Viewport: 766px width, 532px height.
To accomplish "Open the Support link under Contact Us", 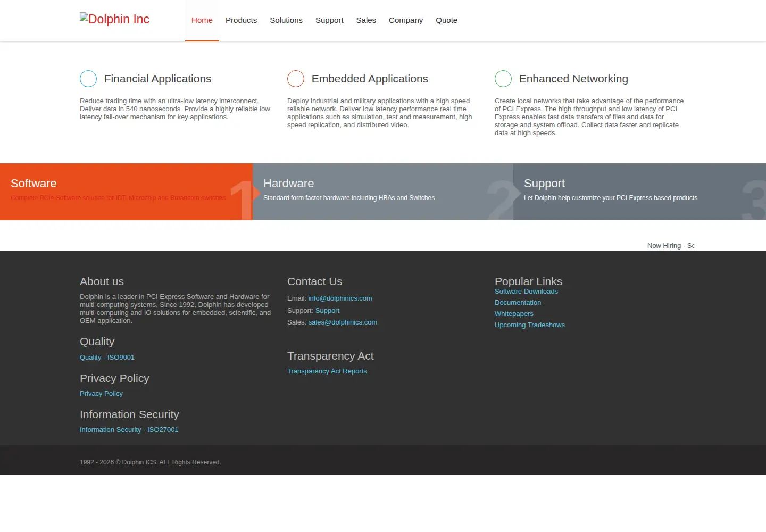I will click(327, 311).
